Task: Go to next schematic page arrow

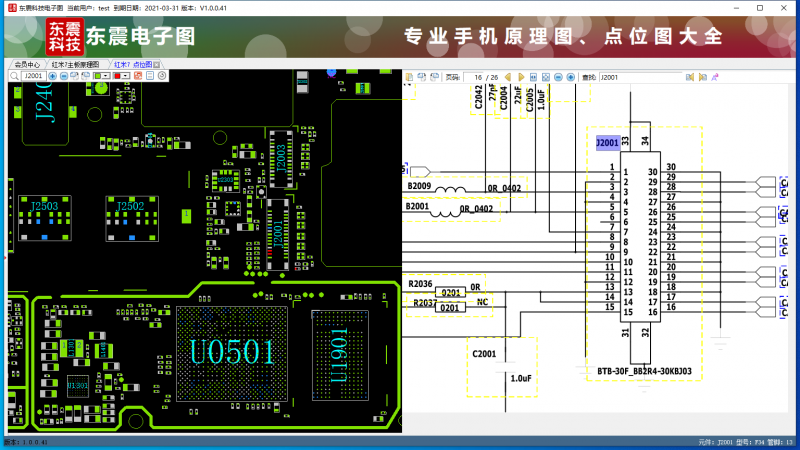Action: pos(521,77)
